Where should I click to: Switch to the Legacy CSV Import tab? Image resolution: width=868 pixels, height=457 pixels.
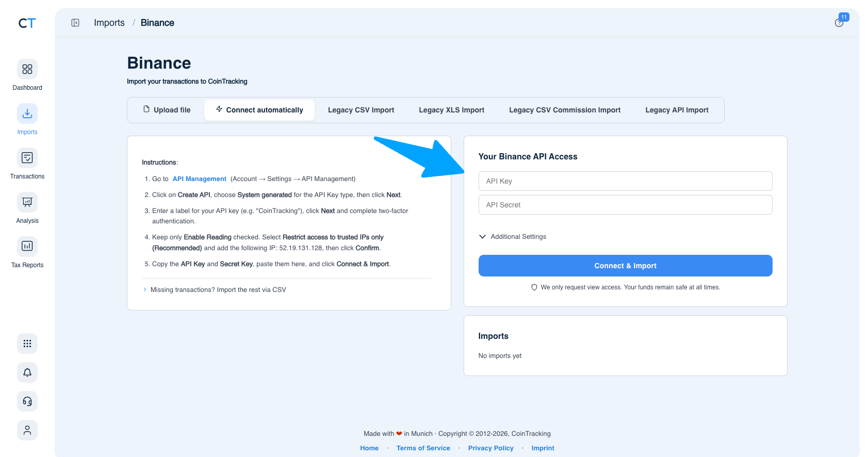[361, 110]
